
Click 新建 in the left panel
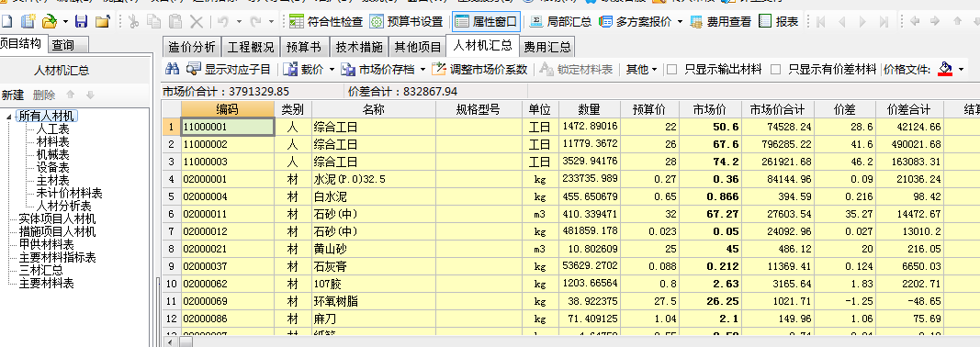point(13,95)
